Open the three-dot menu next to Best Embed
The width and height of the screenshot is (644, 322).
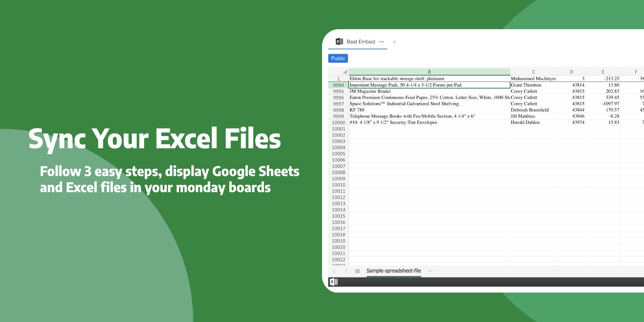pos(381,42)
